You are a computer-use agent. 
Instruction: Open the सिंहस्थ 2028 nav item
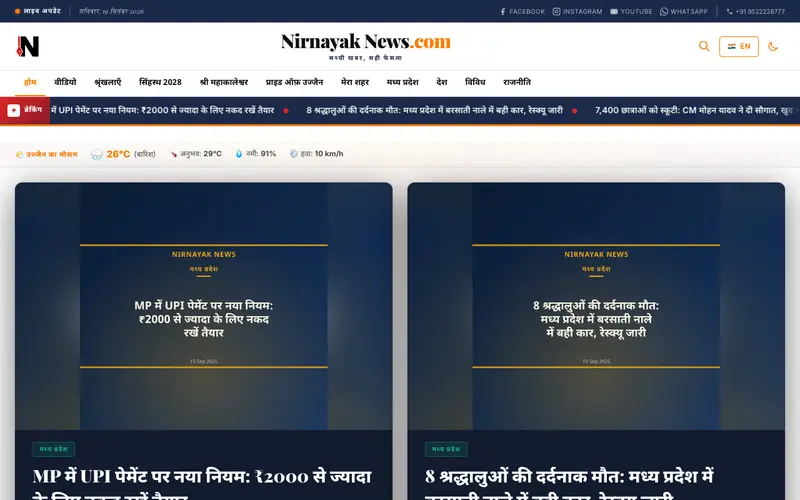tap(160, 82)
